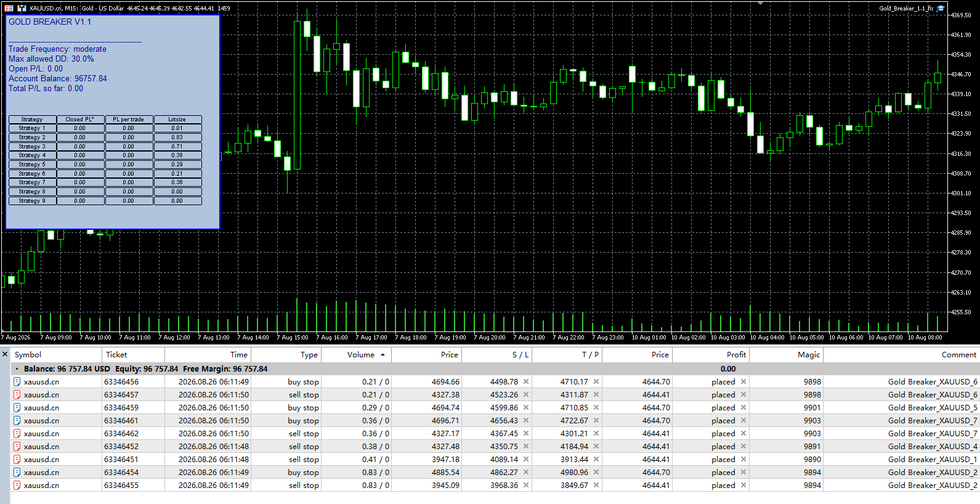Remove stop loss 4498.78 via its X
This screenshot has width=980, height=504.
[526, 382]
